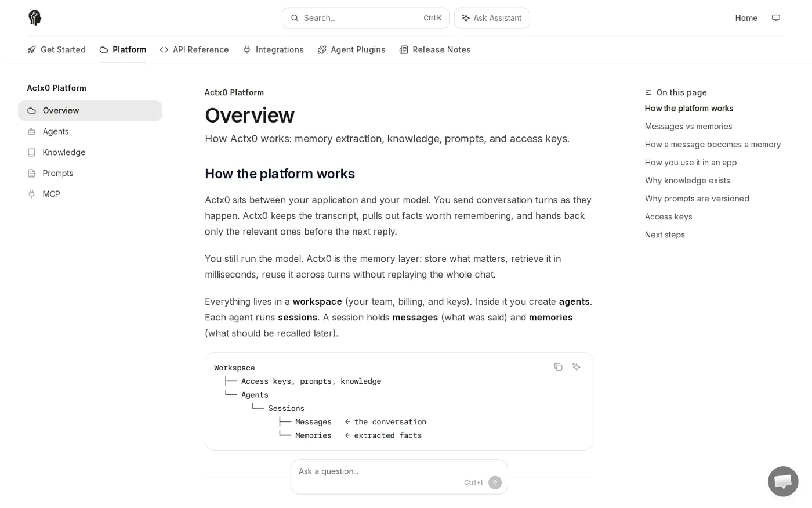Click the send arrow in the question box
The width and height of the screenshot is (812, 508).
pyautogui.click(x=495, y=482)
